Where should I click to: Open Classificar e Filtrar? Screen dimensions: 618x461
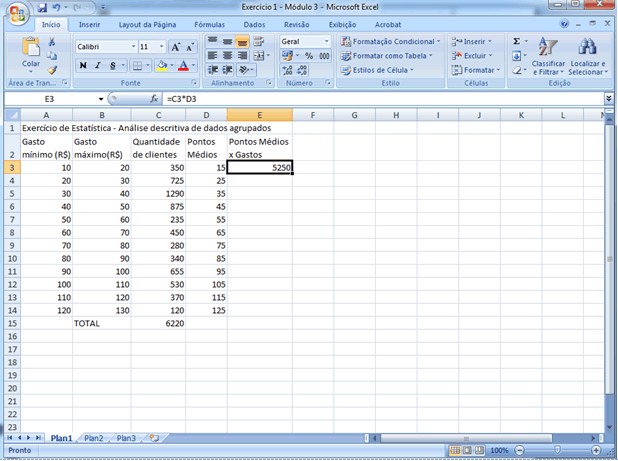[x=548, y=55]
